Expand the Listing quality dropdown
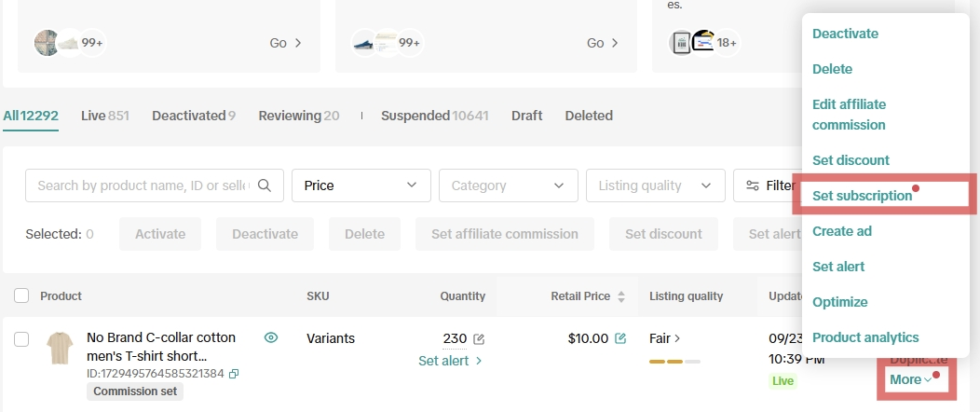The height and width of the screenshot is (412, 980). pyautogui.click(x=655, y=185)
